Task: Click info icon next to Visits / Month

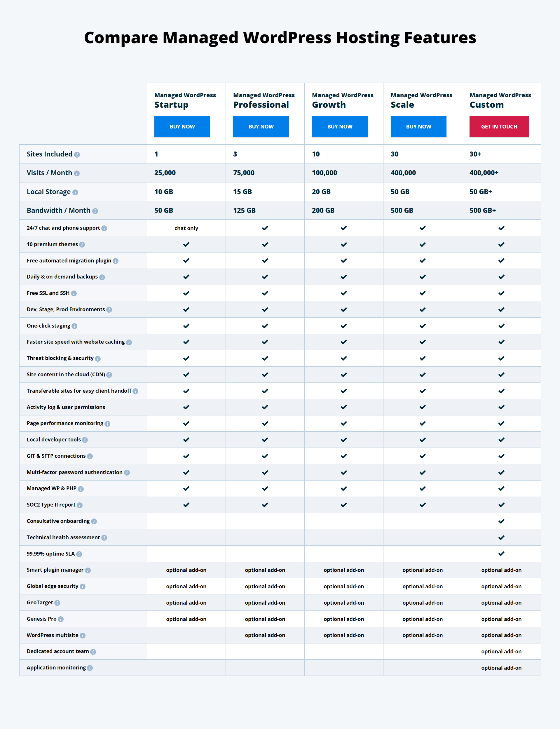Action: tap(77, 173)
